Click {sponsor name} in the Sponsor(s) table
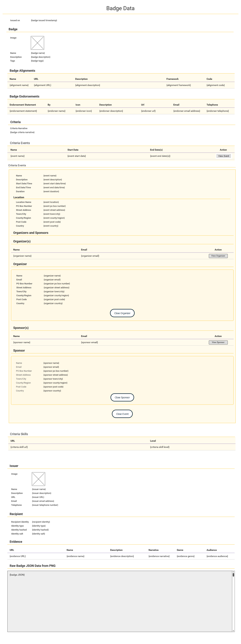This screenshot has height=644, width=241. tap(22, 342)
